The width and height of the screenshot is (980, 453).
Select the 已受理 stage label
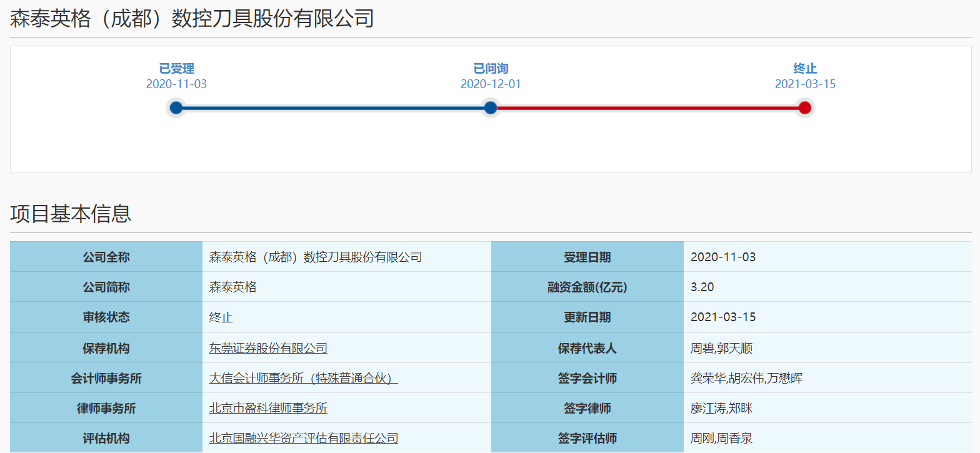coord(176,69)
